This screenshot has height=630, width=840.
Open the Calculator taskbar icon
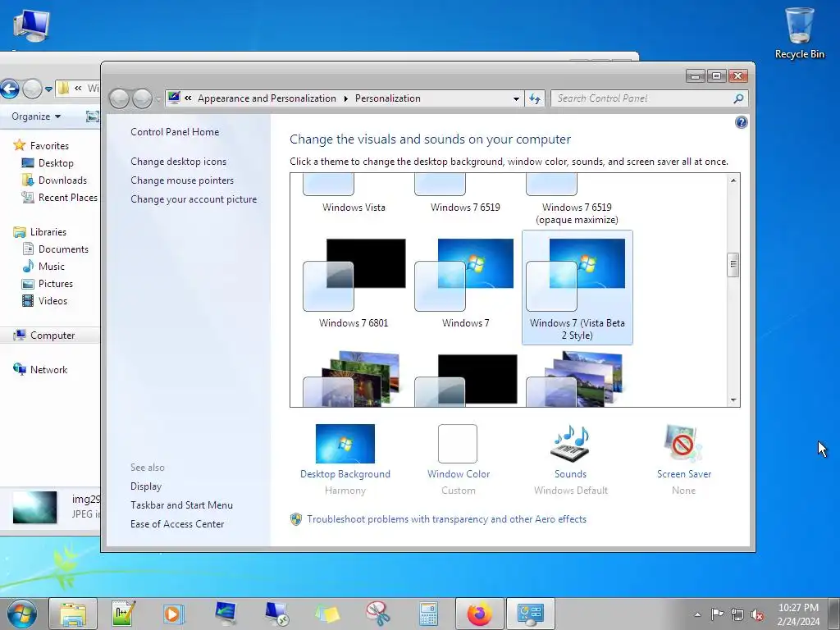pyautogui.click(x=428, y=614)
